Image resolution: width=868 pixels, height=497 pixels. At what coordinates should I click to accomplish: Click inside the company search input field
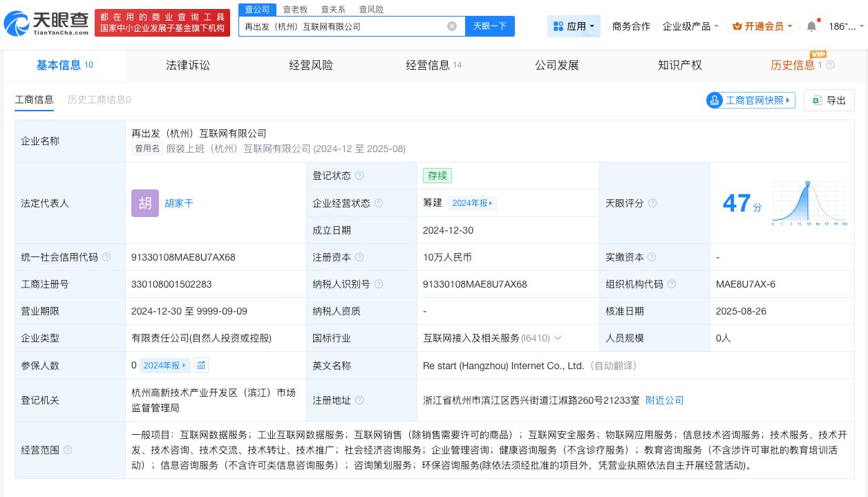[346, 26]
